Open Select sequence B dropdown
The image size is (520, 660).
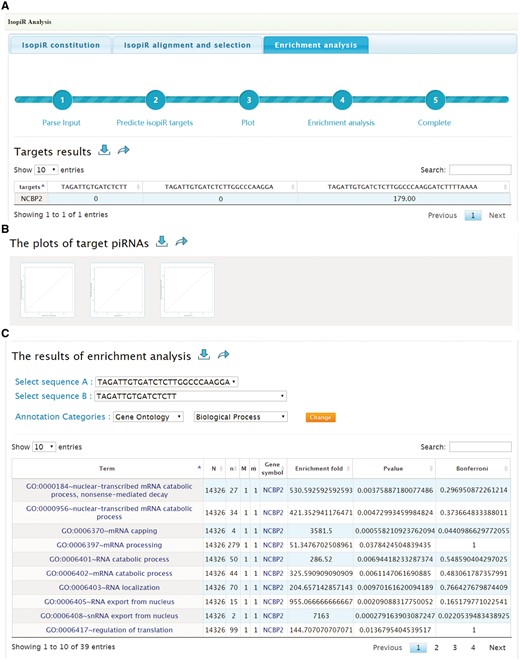[191, 396]
